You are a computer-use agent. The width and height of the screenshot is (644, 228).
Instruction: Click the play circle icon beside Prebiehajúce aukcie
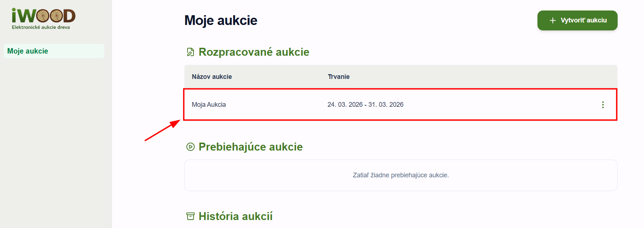(190, 147)
